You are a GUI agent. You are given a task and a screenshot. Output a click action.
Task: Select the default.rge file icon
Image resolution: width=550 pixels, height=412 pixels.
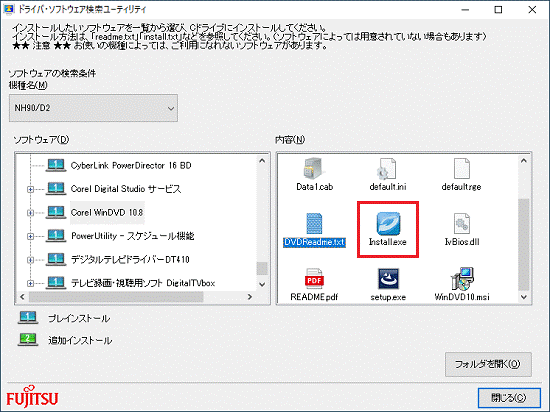click(x=461, y=169)
